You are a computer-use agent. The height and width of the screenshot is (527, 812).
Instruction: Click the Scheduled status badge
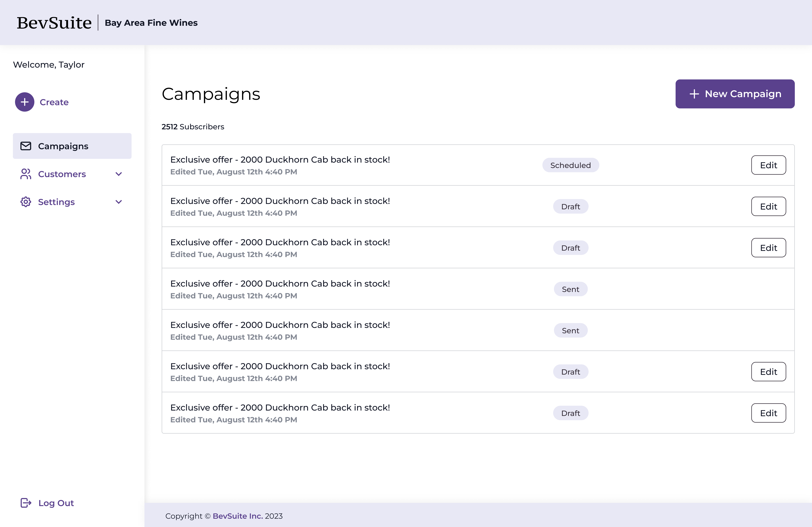coord(570,165)
